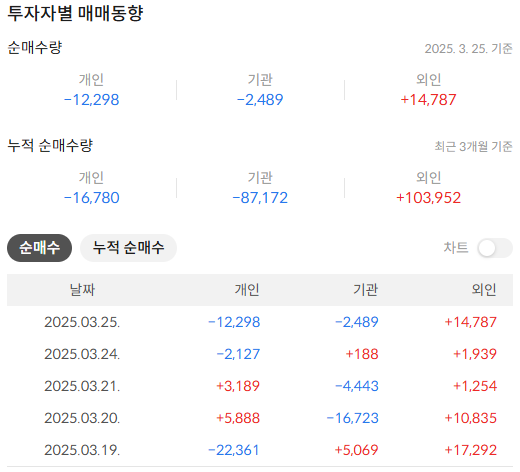Select the 2025.03.19. date row
Screen dimensions: 520x472
(x=260, y=450)
